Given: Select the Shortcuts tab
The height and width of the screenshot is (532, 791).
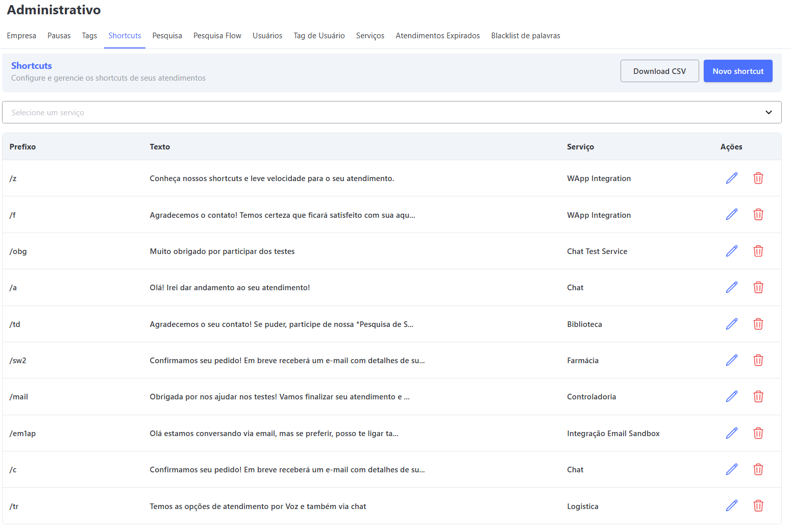Looking at the screenshot, I should 125,36.
